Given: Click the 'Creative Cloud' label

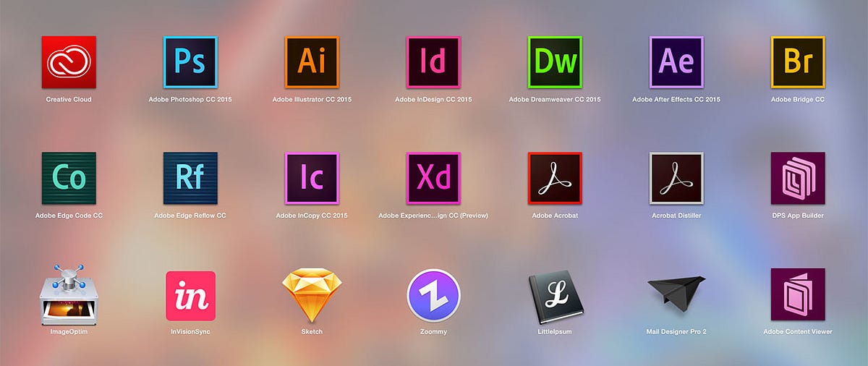Looking at the screenshot, I should click(69, 99).
